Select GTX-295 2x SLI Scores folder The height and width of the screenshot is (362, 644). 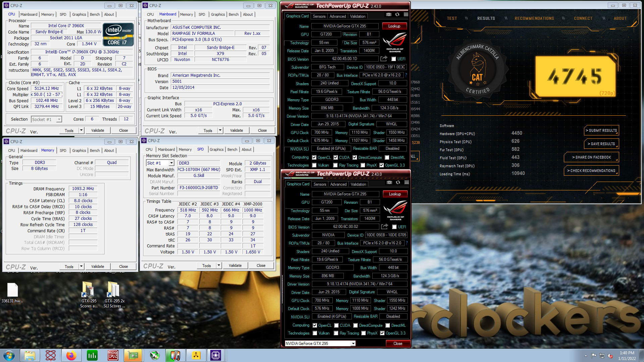click(114, 295)
